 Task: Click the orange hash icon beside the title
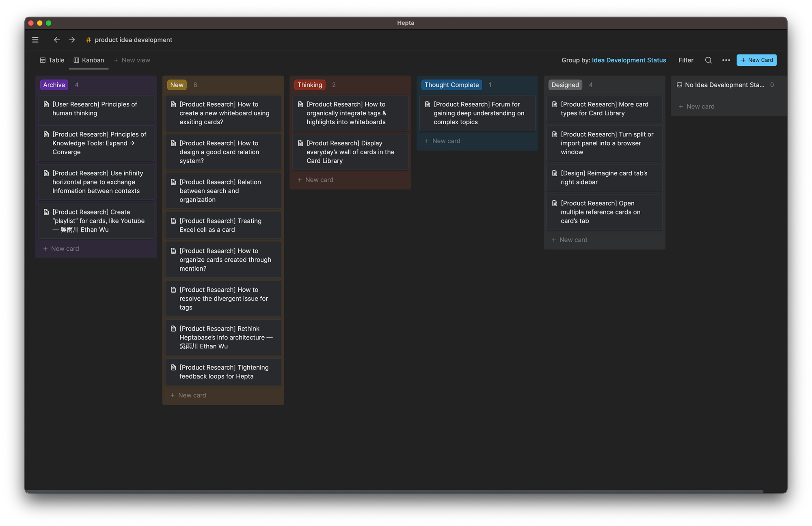pos(88,40)
